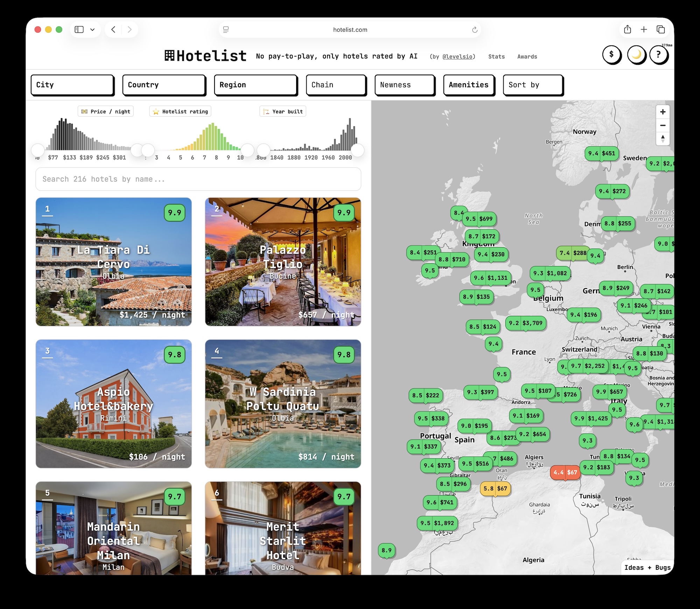Click the Search 216 hotels by name field

coord(198,179)
